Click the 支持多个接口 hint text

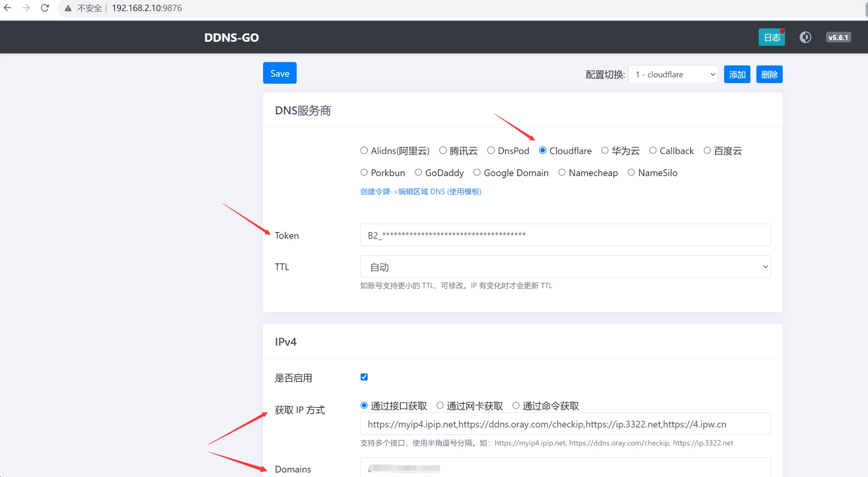coord(547,443)
